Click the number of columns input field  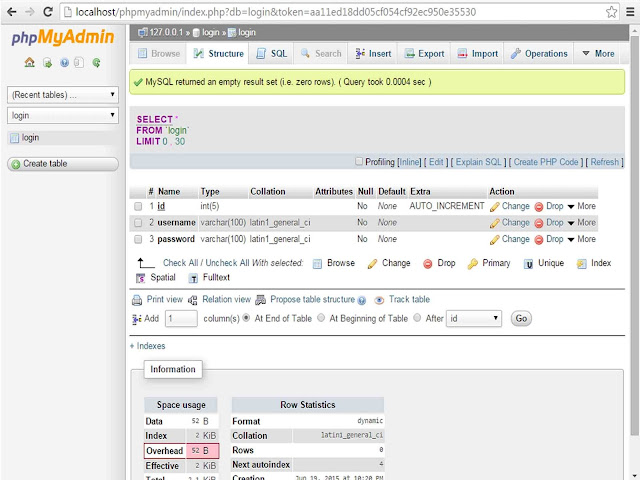click(181, 318)
